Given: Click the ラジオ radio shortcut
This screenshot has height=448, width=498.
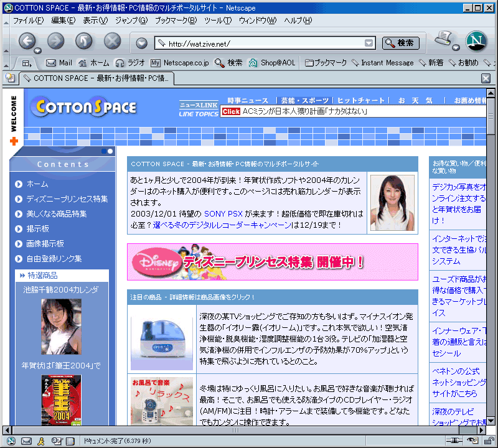Looking at the screenshot, I should 130,63.
